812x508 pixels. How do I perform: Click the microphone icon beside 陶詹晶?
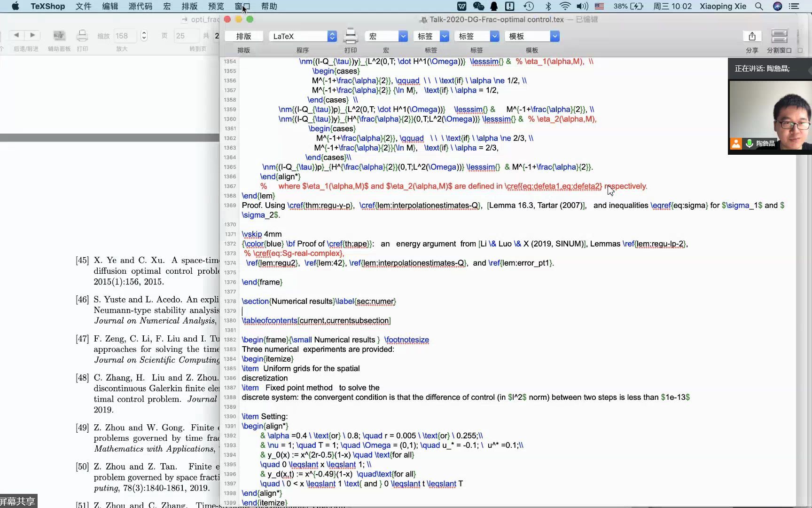click(x=749, y=143)
